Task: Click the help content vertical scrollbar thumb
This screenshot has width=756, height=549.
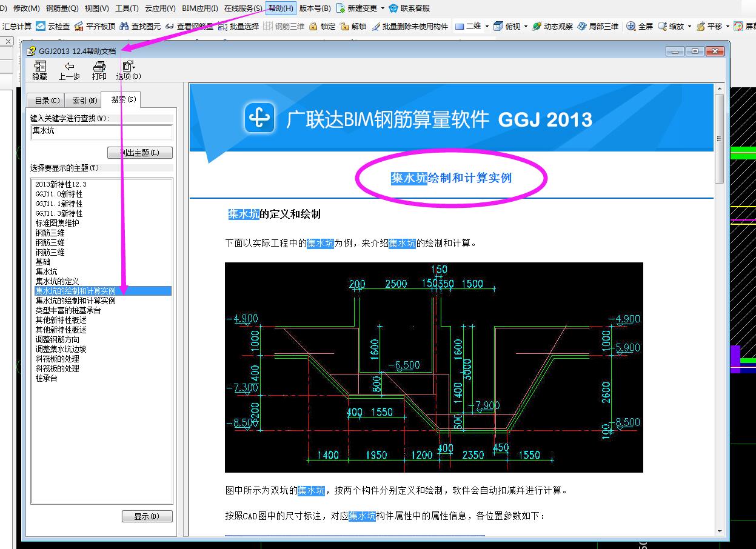Action: 719,139
